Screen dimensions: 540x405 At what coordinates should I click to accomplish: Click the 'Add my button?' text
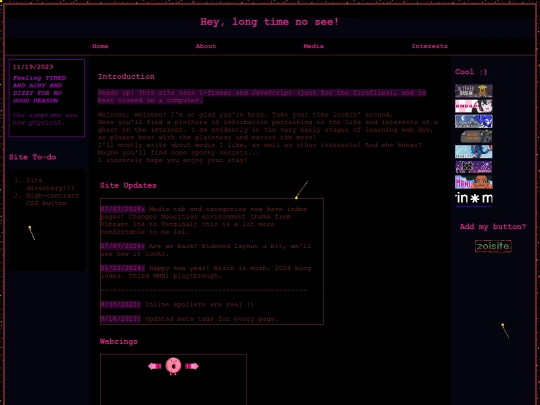[493, 226]
